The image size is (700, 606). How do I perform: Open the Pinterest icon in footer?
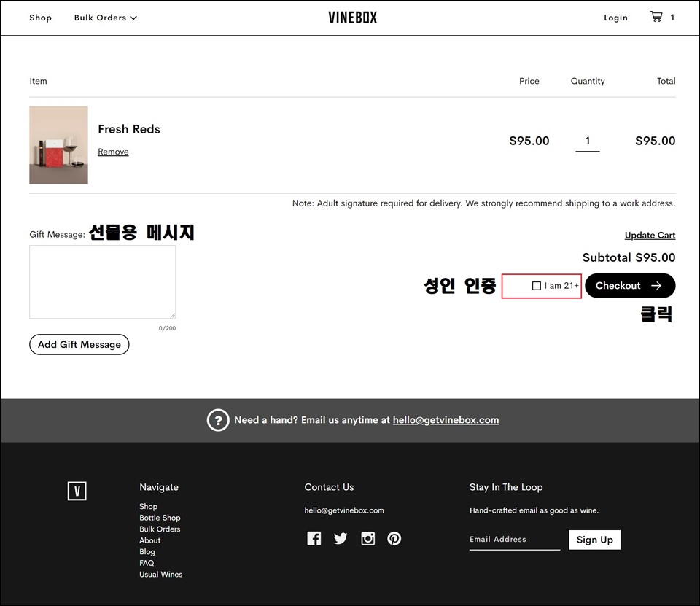click(394, 538)
